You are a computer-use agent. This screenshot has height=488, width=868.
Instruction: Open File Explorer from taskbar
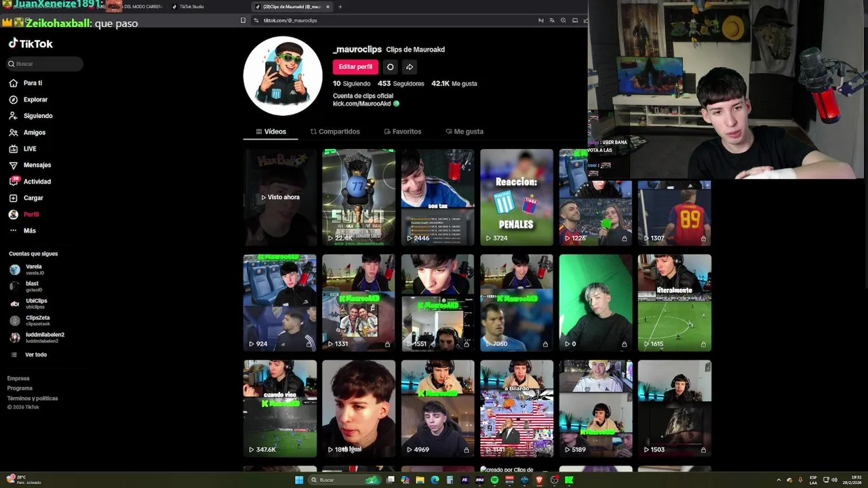(420, 480)
